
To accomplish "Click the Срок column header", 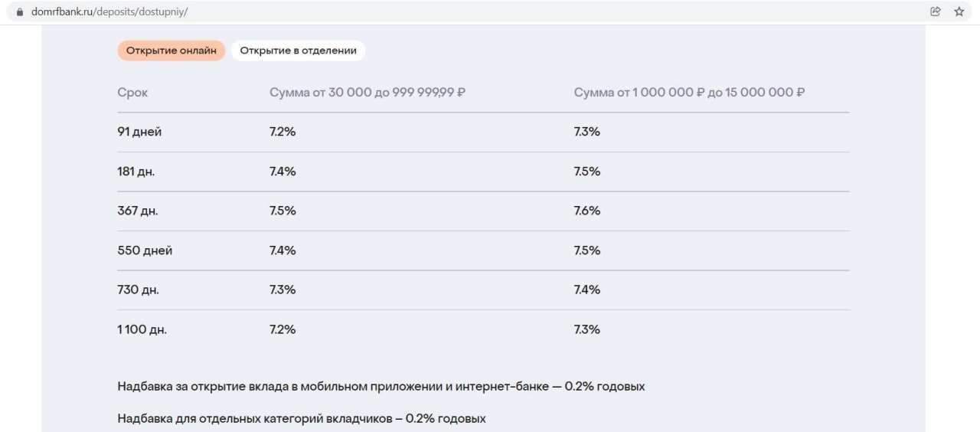I will coord(132,93).
